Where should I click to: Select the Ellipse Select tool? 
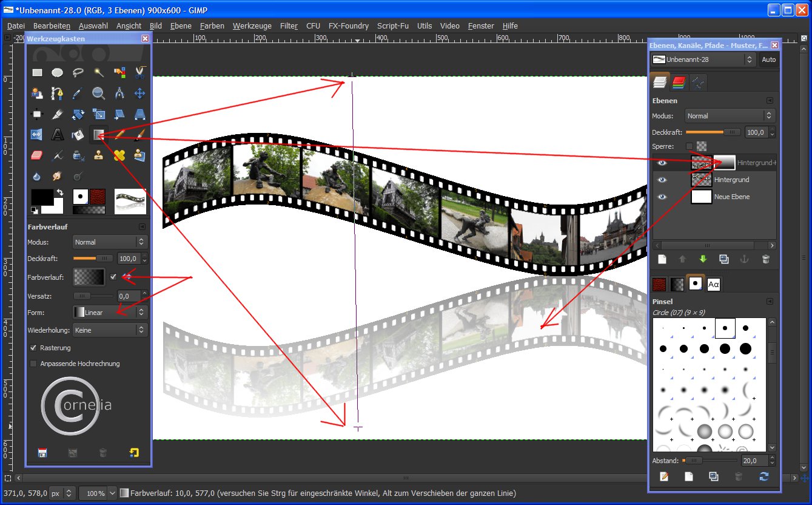(58, 73)
